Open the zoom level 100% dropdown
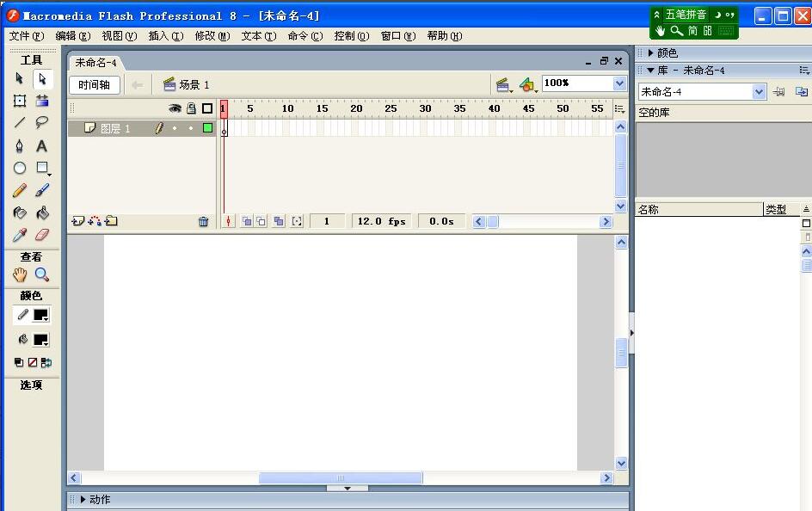812x511 pixels. coord(619,83)
